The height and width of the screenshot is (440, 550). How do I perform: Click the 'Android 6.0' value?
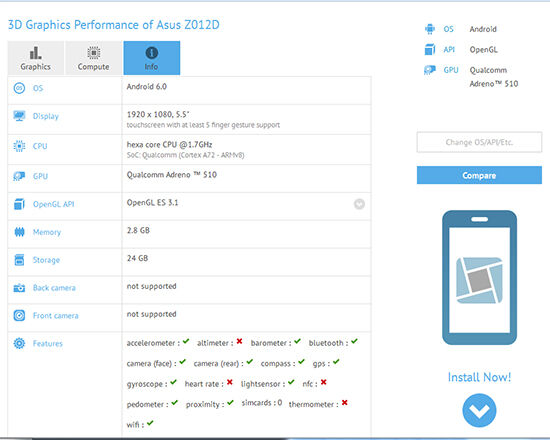point(147,87)
